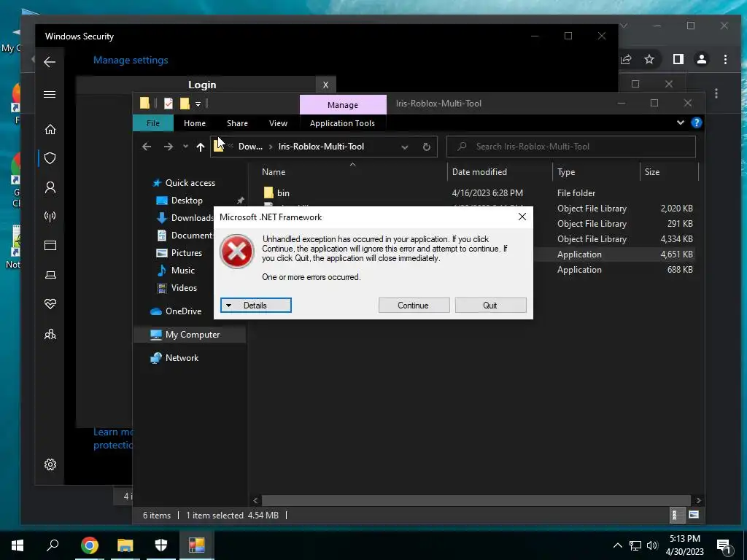
Task: Go back in File Explorer
Action: (x=147, y=147)
